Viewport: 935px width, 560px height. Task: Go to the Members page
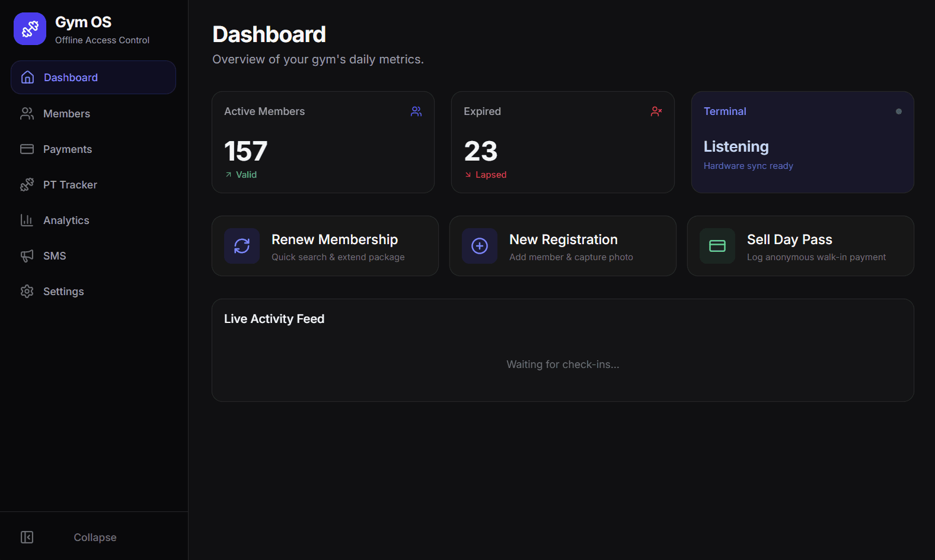[93, 114]
